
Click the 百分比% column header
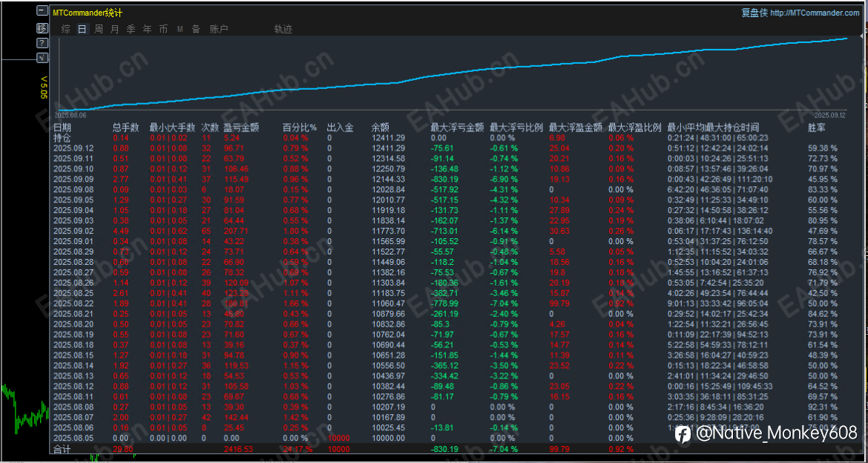[x=300, y=128]
